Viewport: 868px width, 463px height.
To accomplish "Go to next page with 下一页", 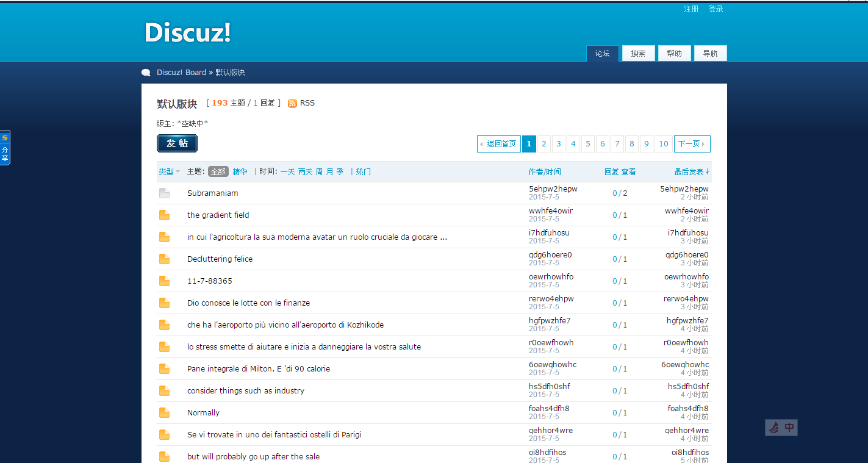I will click(692, 144).
